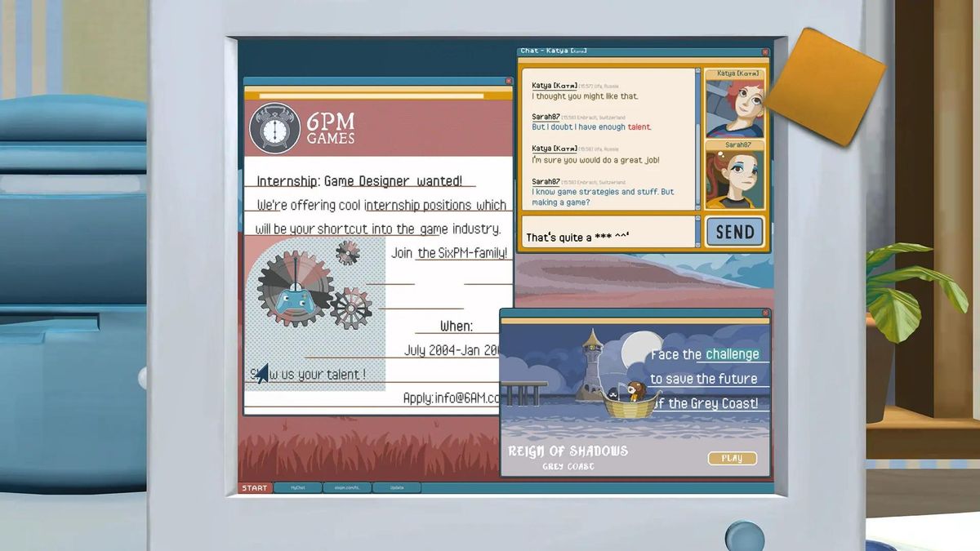Image resolution: width=980 pixels, height=551 pixels.
Task: Close the Reign of Shadows ad window
Action: (x=765, y=313)
